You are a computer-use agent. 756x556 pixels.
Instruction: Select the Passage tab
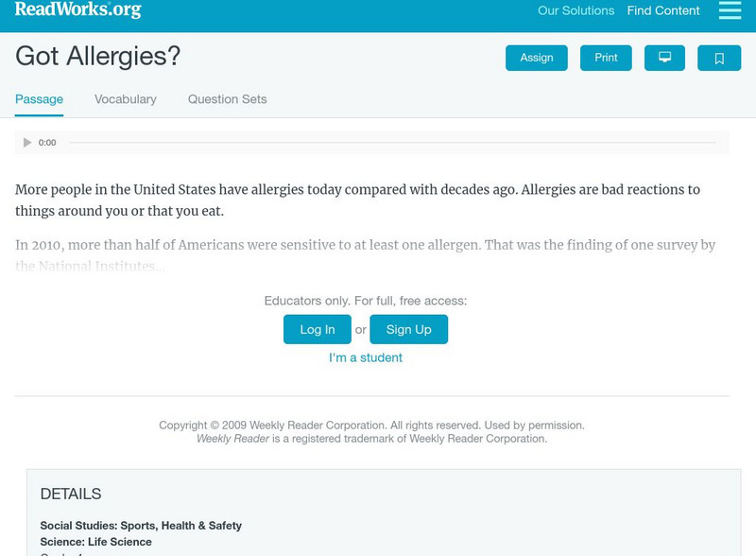pos(39,99)
